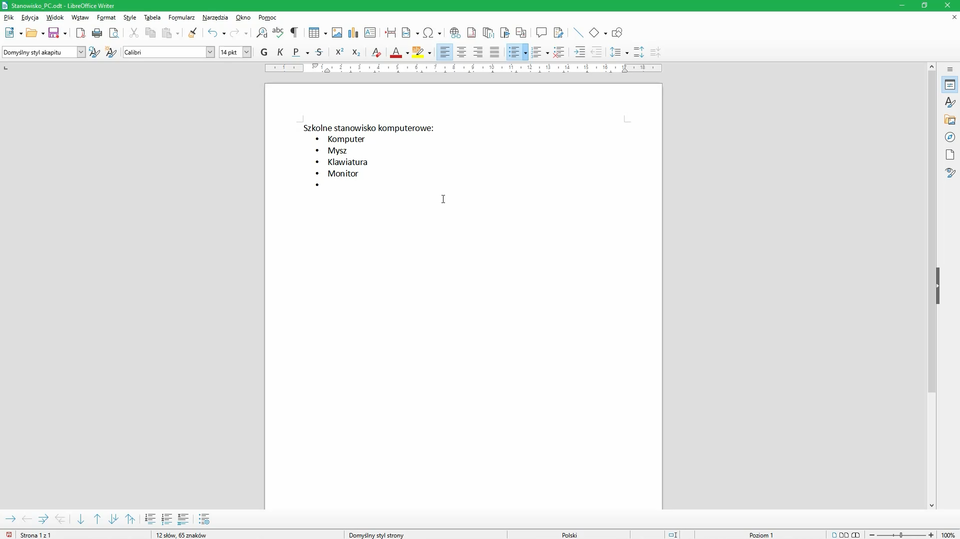Toggle bold formatting (G button)
The image size is (960, 539).
(x=264, y=52)
